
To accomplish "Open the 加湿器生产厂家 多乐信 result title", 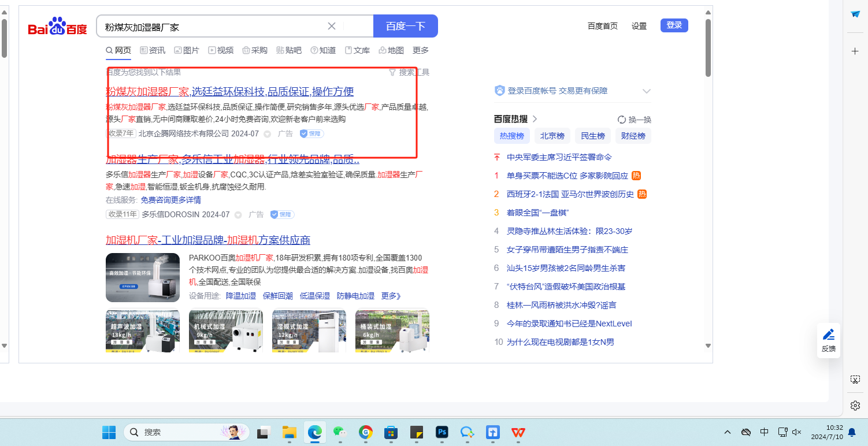I will [232, 159].
